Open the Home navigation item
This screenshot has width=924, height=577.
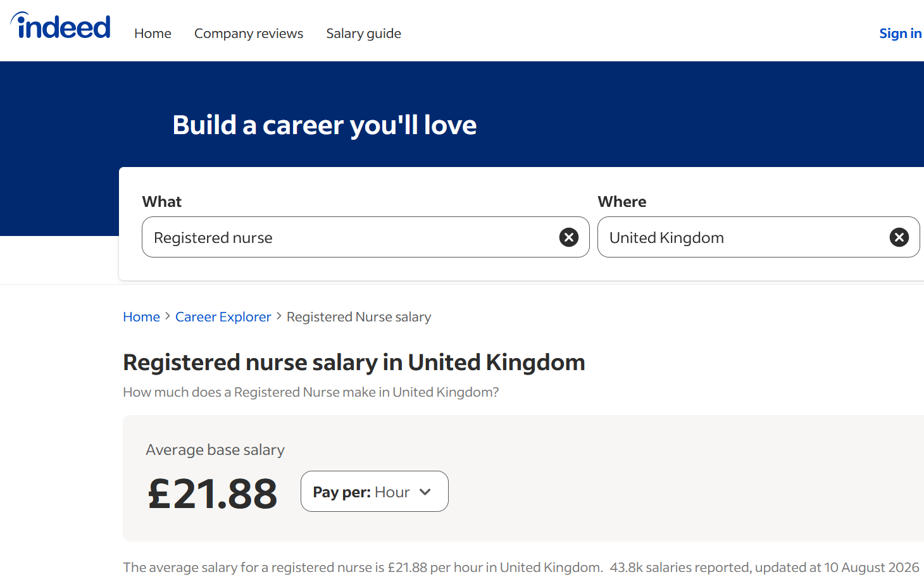pyautogui.click(x=153, y=34)
